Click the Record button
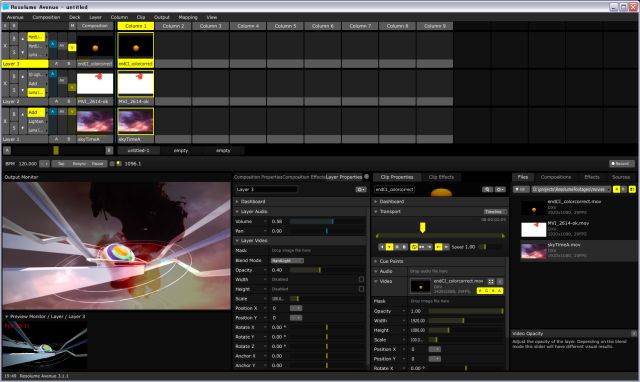Viewport: 640px width, 382px height. 622,164
